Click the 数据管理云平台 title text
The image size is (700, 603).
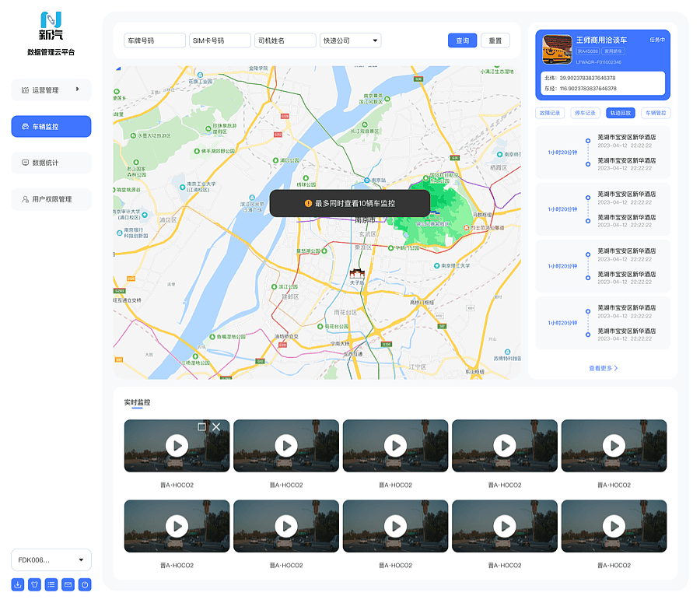[x=51, y=52]
